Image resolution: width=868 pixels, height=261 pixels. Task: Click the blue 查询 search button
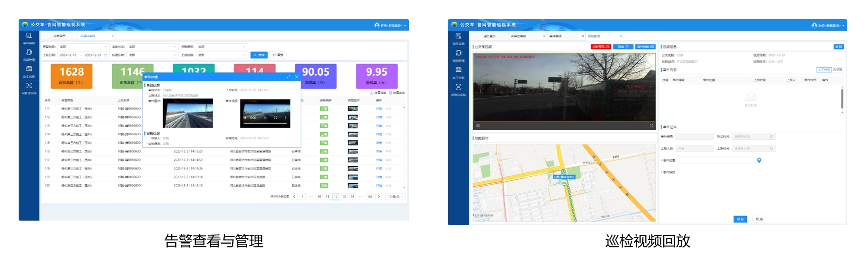259,55
